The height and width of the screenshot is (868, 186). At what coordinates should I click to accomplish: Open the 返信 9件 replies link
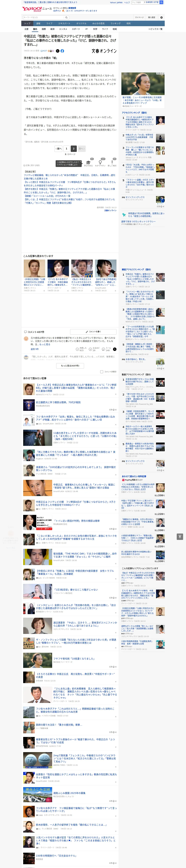[x=34, y=349]
